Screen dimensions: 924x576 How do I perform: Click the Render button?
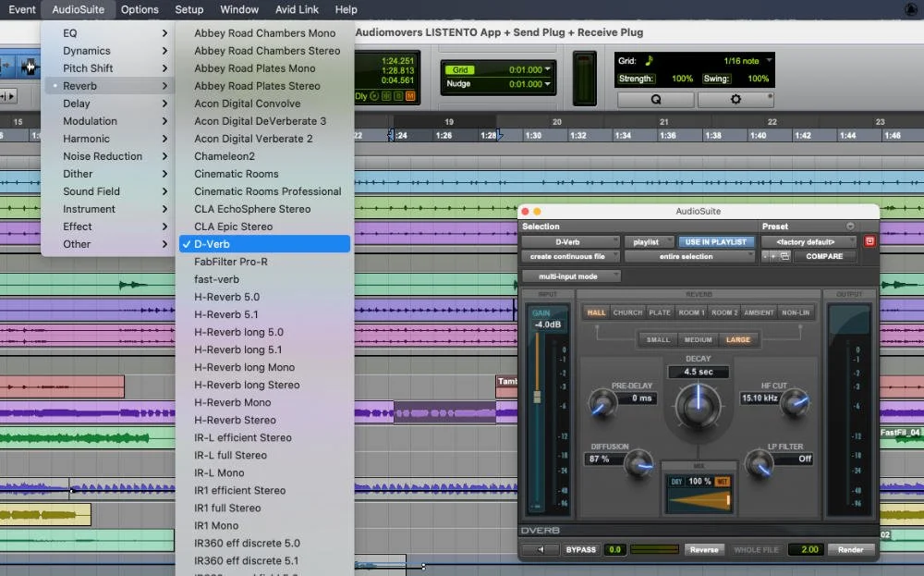[x=849, y=549]
